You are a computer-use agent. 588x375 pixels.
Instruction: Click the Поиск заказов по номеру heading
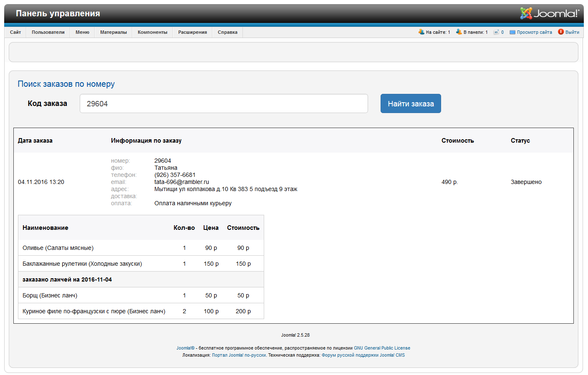[x=66, y=84]
